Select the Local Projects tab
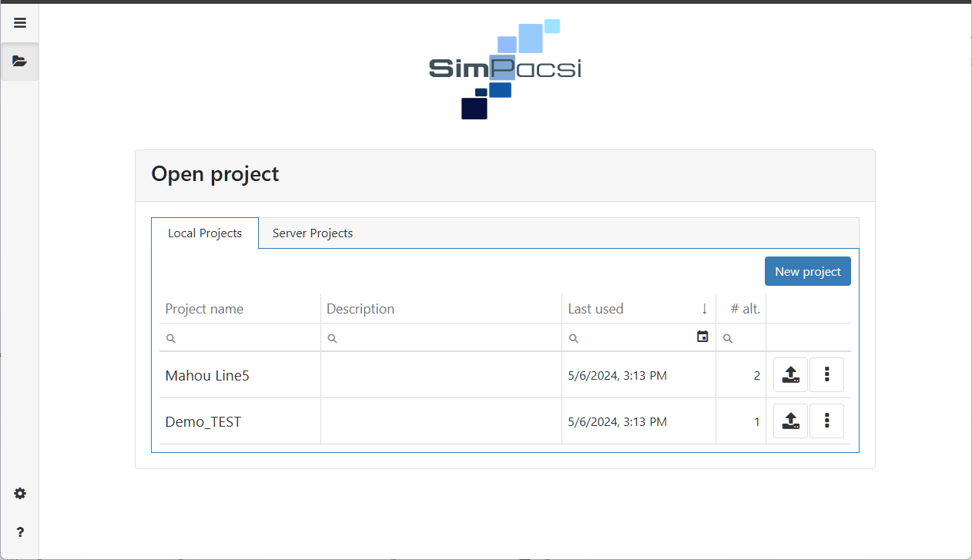 pyautogui.click(x=205, y=233)
